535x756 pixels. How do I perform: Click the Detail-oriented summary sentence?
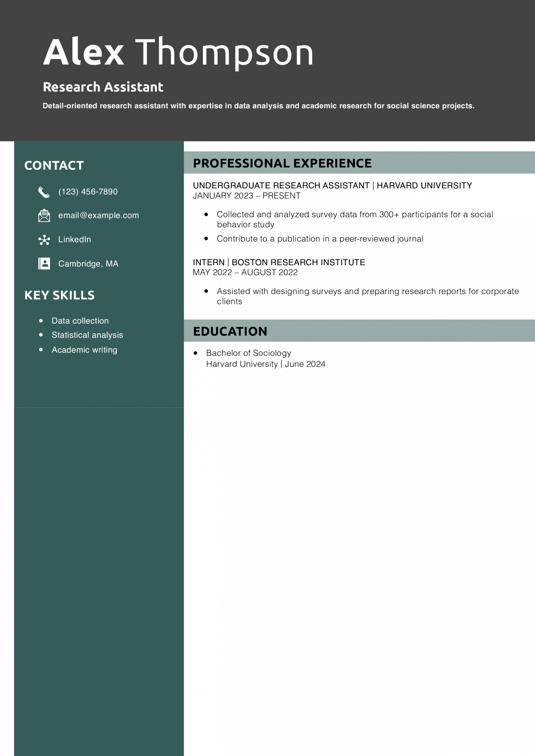pyautogui.click(x=259, y=106)
